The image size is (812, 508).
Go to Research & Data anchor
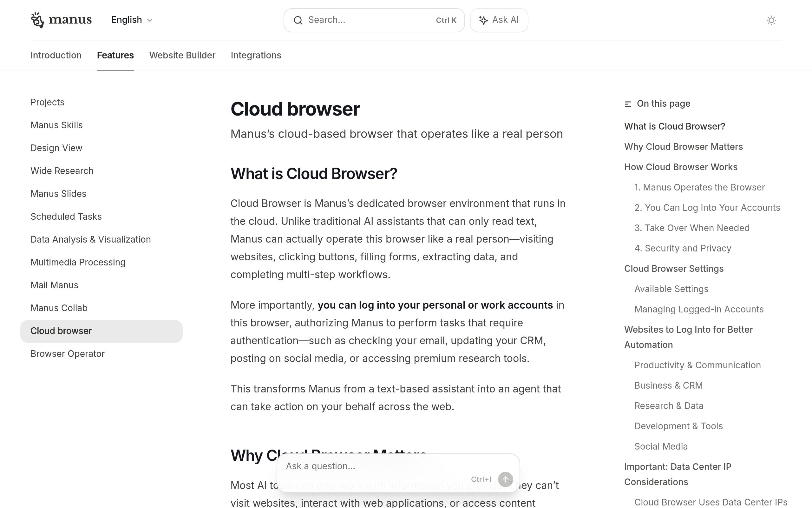pos(669,406)
